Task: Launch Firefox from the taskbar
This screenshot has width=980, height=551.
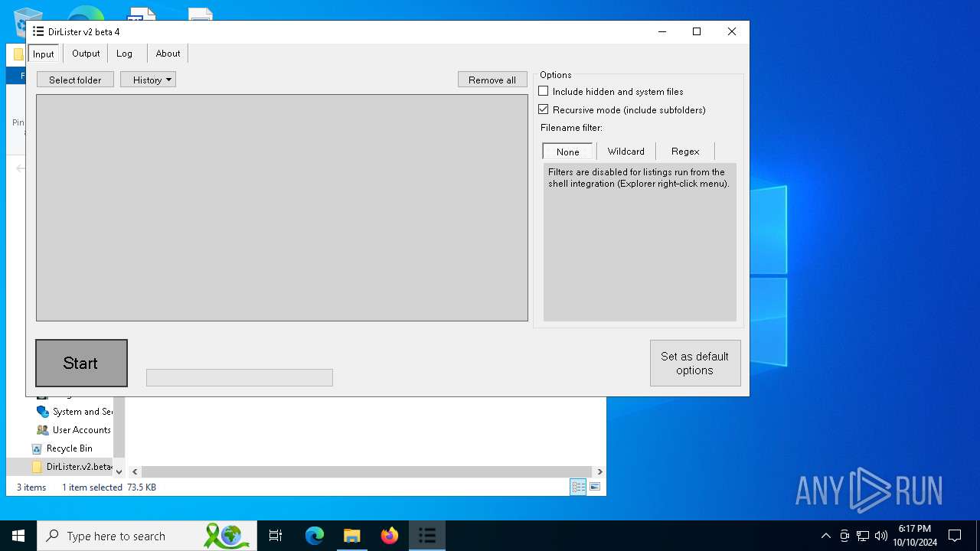Action: 390,536
